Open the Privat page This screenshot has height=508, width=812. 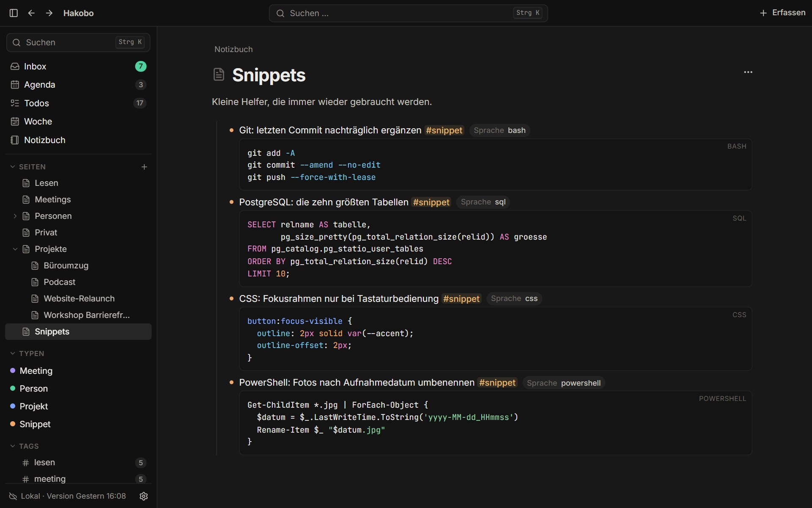point(78,232)
